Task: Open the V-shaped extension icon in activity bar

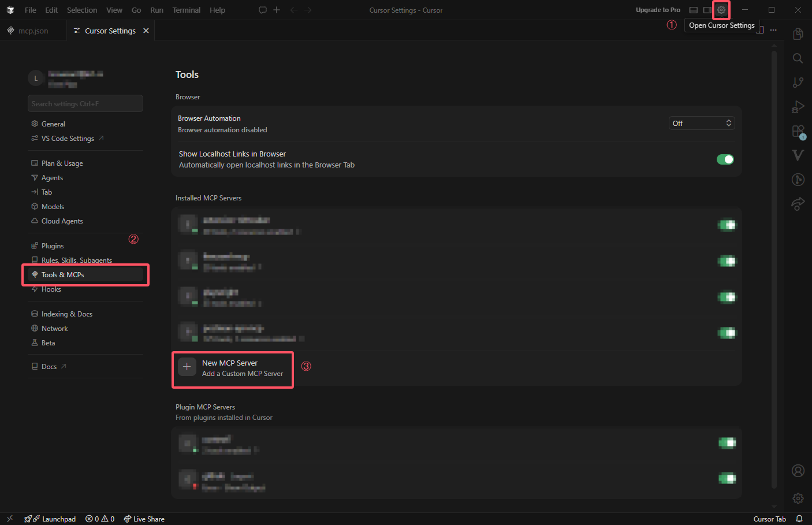Action: [798, 155]
